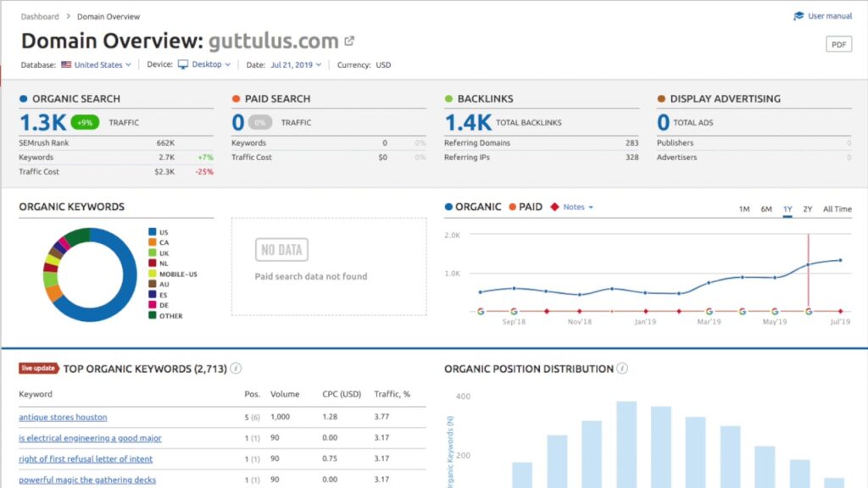Click the ES legend swatch

pyautogui.click(x=153, y=294)
